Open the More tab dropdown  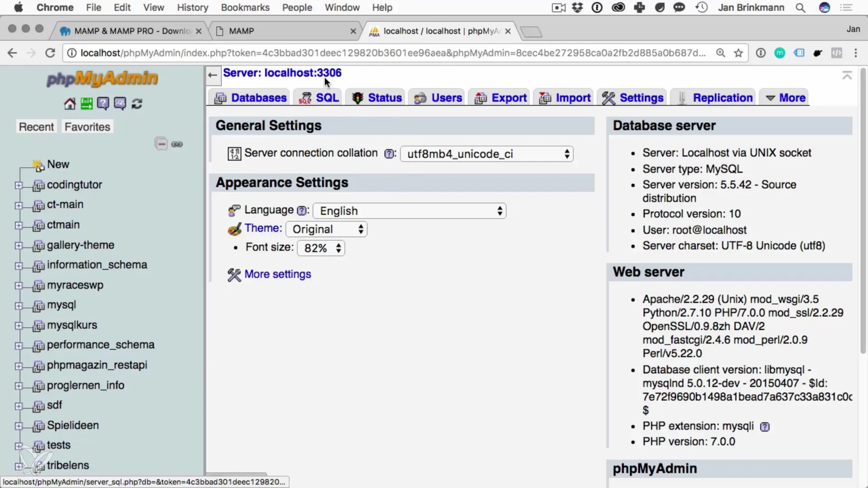click(785, 98)
